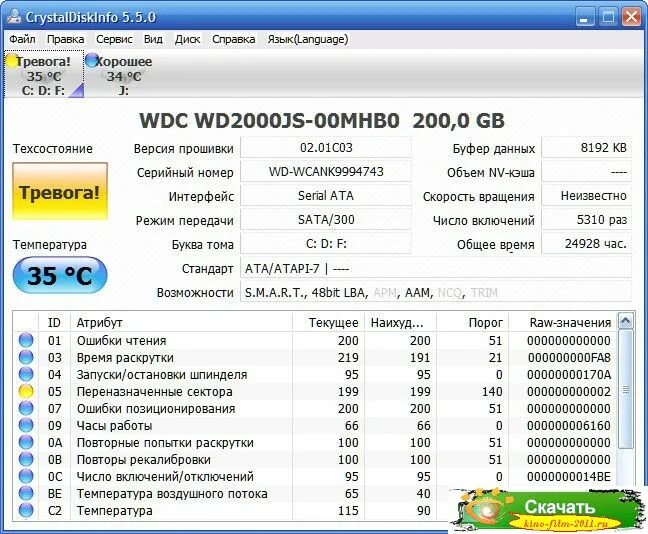This screenshot has width=648, height=534.
Task: Click the SATA/300 transfer mode field
Action: tap(326, 219)
